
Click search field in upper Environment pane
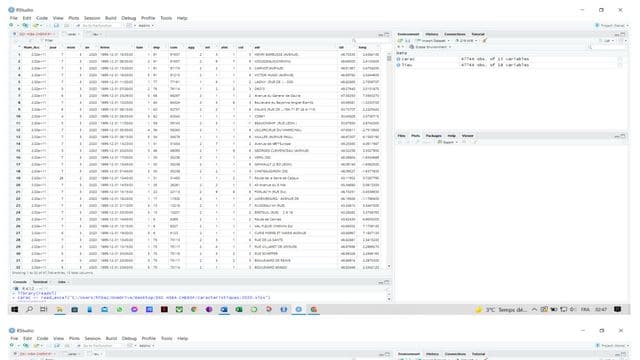point(607,47)
